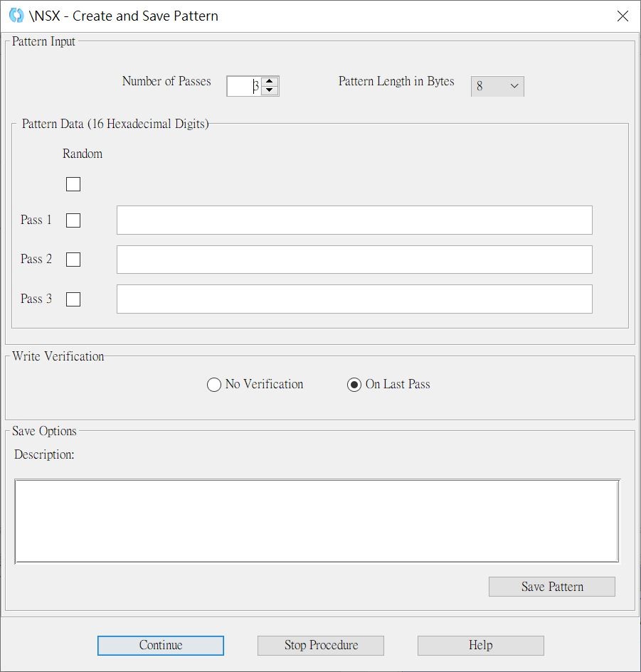
Task: Enable random data for Pass 3
Action: [73, 299]
